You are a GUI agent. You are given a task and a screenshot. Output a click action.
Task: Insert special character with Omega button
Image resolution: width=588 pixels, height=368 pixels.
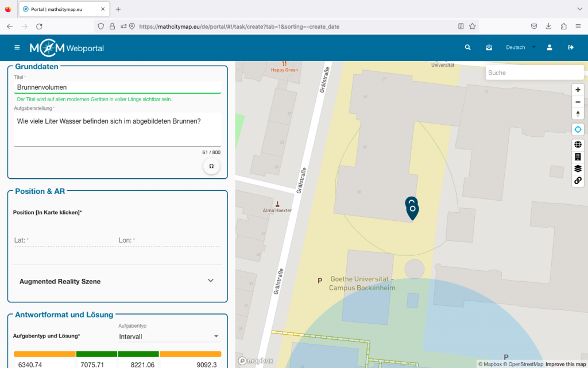coord(211,166)
